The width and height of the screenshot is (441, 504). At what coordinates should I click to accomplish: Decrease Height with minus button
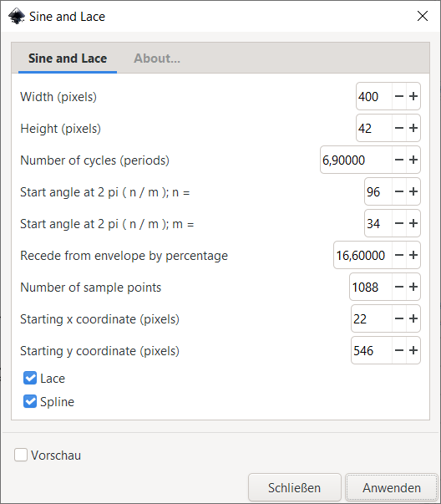pos(399,128)
